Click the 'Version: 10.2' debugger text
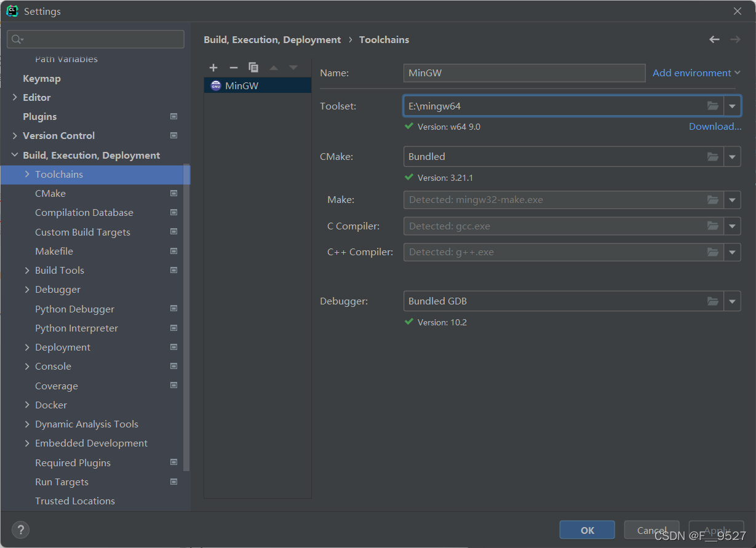Viewport: 756px width, 548px height. [x=442, y=322]
